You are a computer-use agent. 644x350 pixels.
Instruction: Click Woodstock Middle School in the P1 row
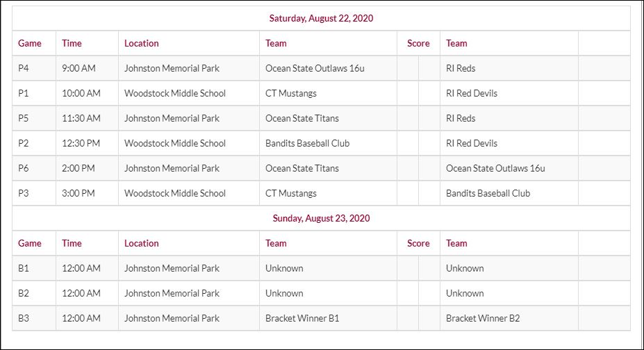coord(175,93)
